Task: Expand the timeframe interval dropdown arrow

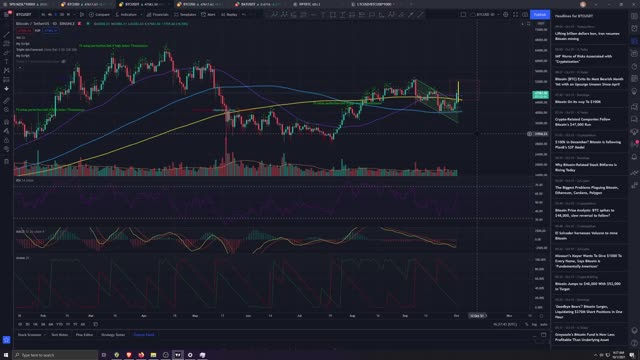Action: point(74,14)
